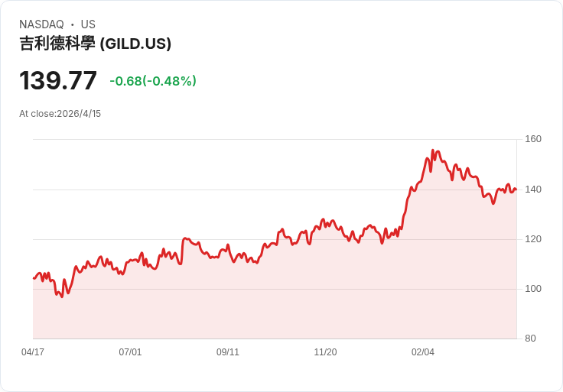The image size is (563, 392).
Task: Click the 140 y-axis label
Action: click(533, 189)
